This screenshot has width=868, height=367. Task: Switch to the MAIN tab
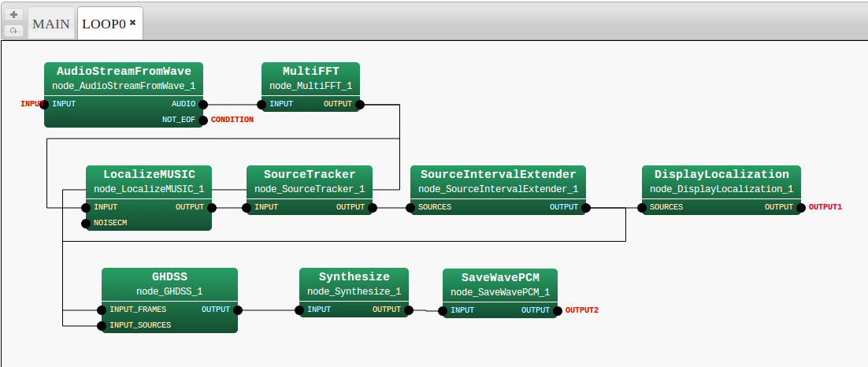coord(51,24)
